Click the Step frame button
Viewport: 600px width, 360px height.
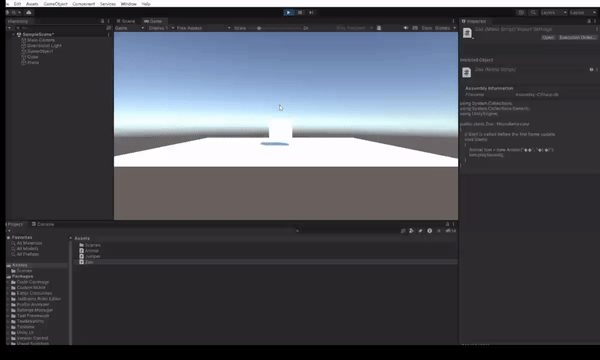click(x=311, y=13)
